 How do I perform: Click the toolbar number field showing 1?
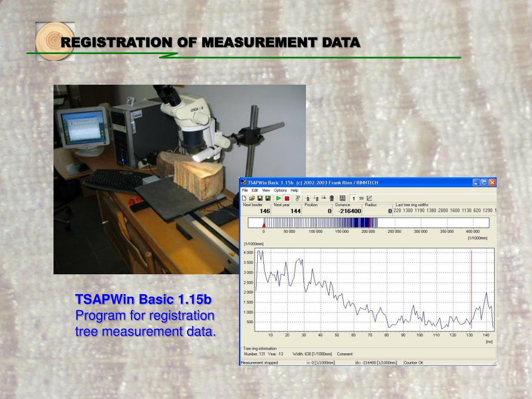tap(353, 198)
